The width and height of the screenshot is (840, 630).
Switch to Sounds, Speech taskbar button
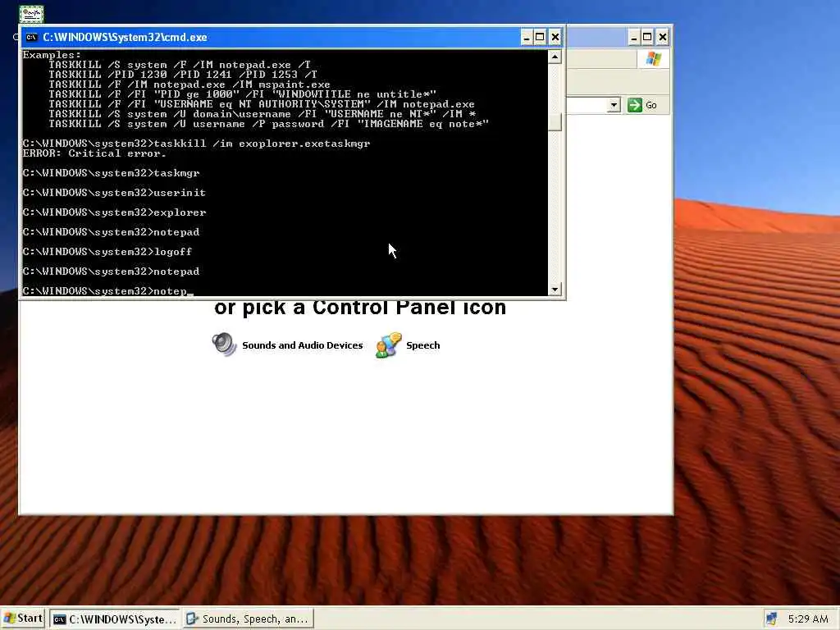(248, 619)
